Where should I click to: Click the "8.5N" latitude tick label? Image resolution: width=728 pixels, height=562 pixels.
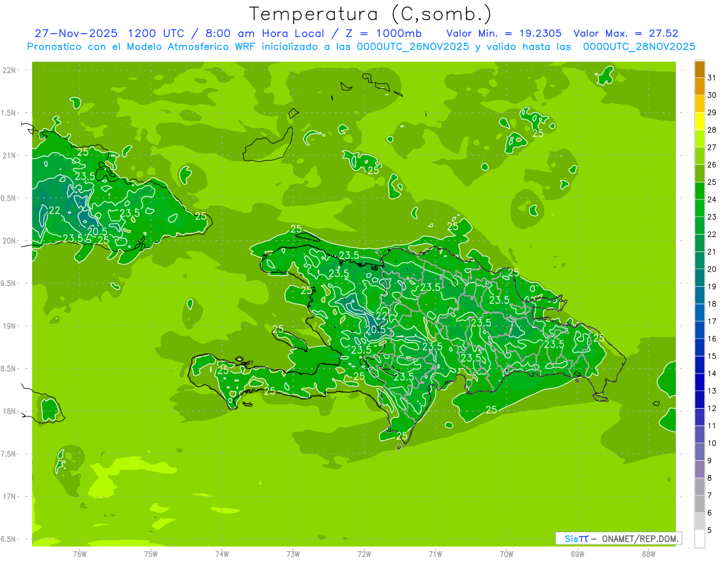tap(9, 369)
